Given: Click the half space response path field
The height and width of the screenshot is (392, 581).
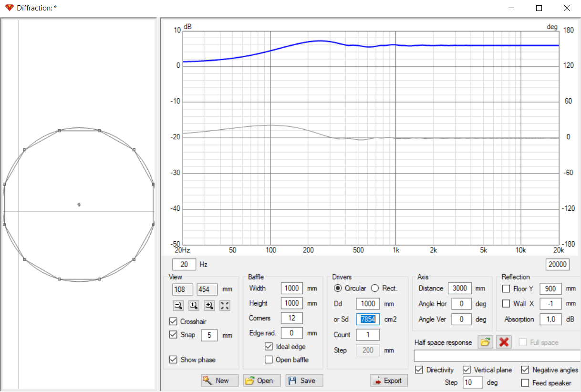Looking at the screenshot, I should click(x=498, y=356).
